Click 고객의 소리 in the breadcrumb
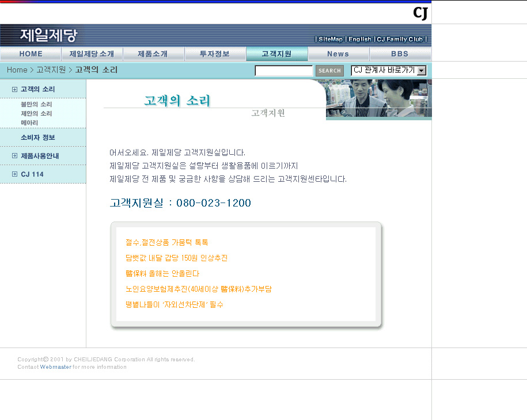Viewport: 527px width, 420px height. (x=96, y=70)
